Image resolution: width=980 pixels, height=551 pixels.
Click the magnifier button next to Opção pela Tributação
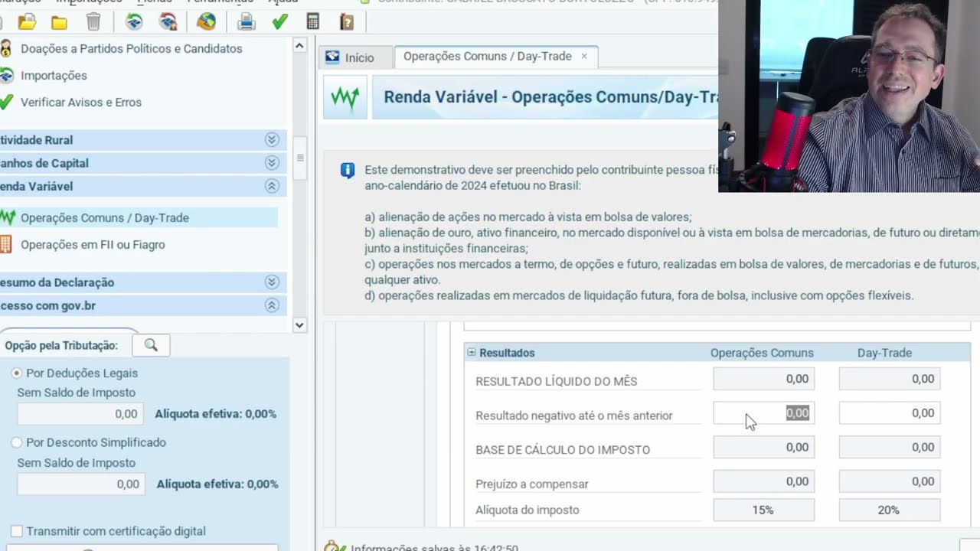coord(151,345)
